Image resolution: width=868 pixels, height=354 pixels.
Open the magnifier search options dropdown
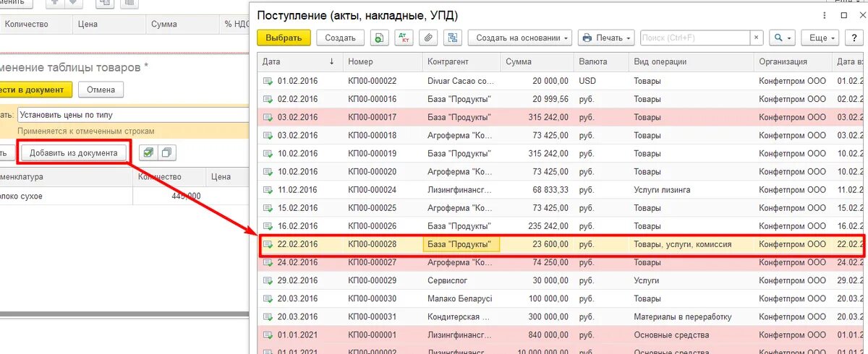coord(782,38)
